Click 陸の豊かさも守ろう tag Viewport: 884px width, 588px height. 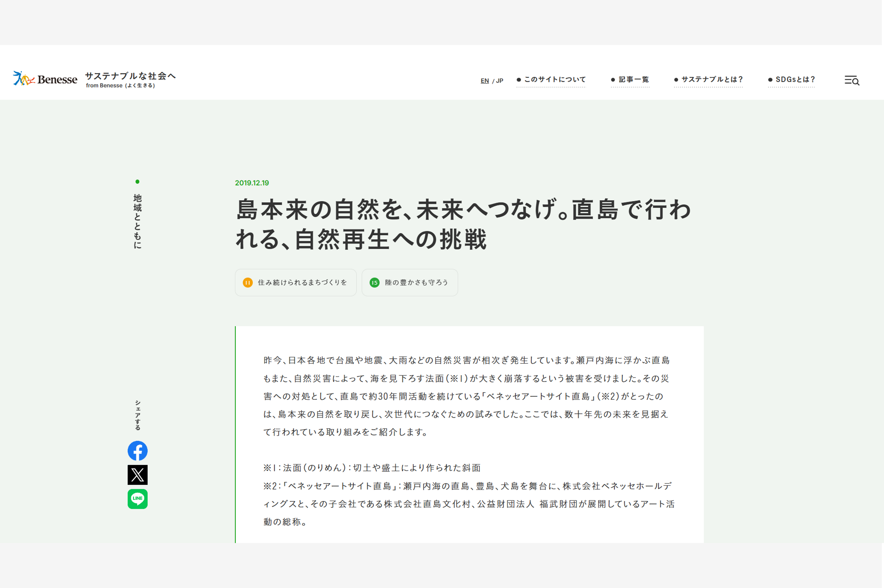coord(410,282)
